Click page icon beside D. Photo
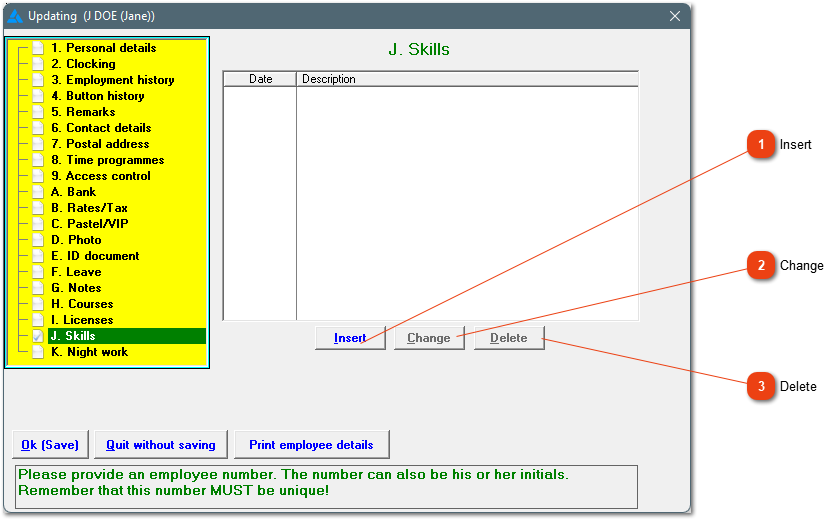 38,240
